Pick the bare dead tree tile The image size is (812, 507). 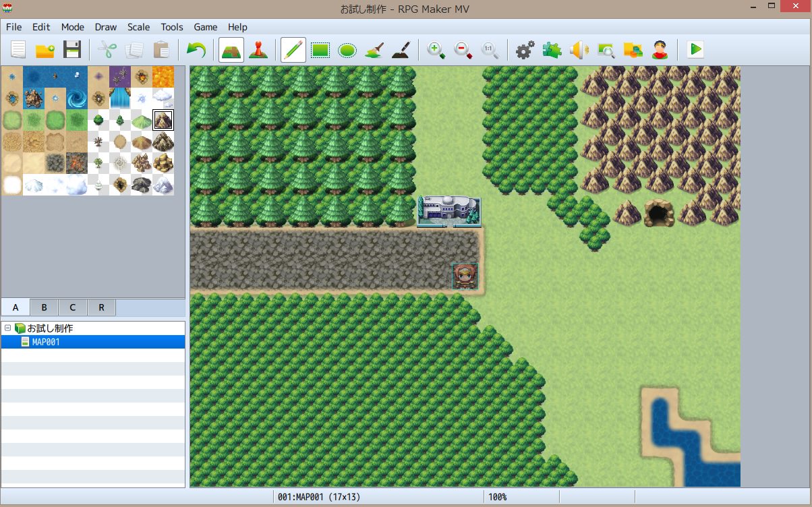point(98,142)
